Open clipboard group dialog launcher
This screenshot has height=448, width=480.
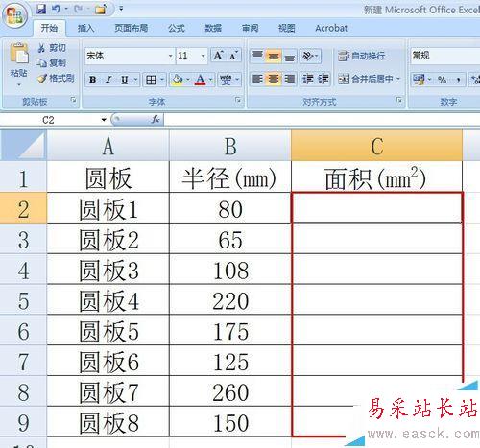[x=74, y=100]
